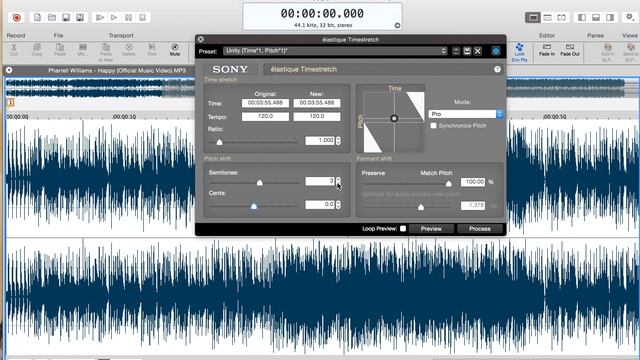Start recording with the red Record button

(x=17, y=18)
